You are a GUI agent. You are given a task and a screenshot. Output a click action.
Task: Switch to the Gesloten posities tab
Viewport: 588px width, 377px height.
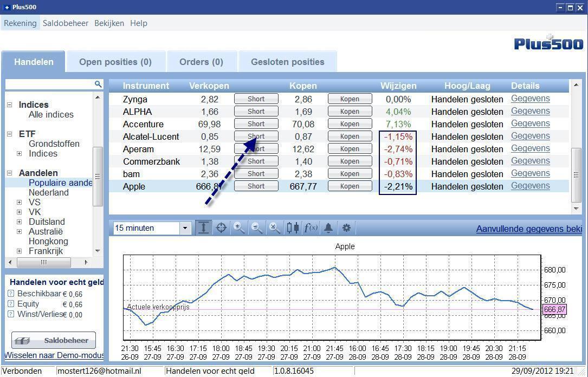click(x=288, y=62)
